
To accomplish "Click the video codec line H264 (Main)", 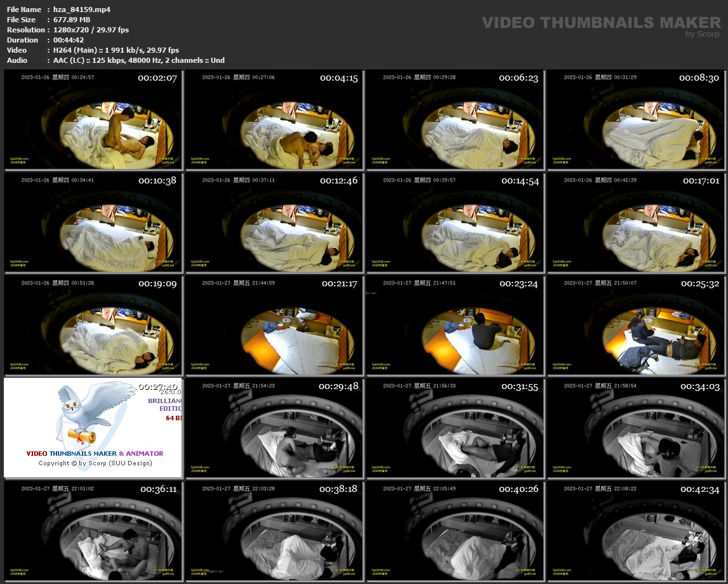I will point(116,50).
